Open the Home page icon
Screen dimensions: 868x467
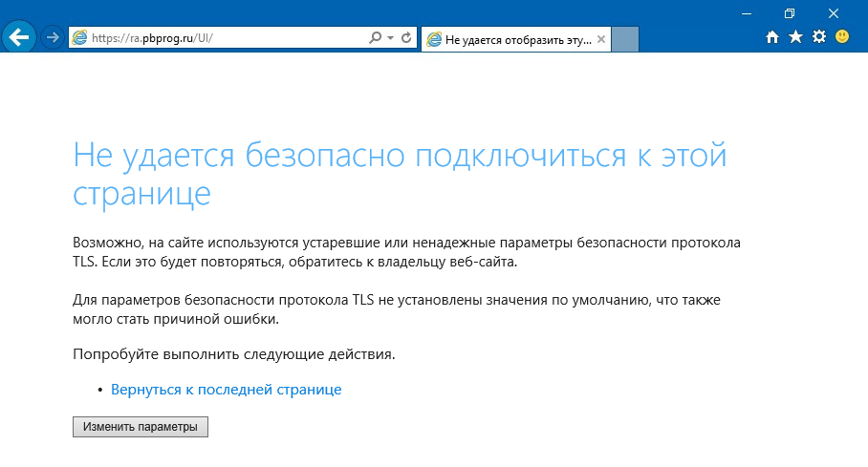coord(773,37)
